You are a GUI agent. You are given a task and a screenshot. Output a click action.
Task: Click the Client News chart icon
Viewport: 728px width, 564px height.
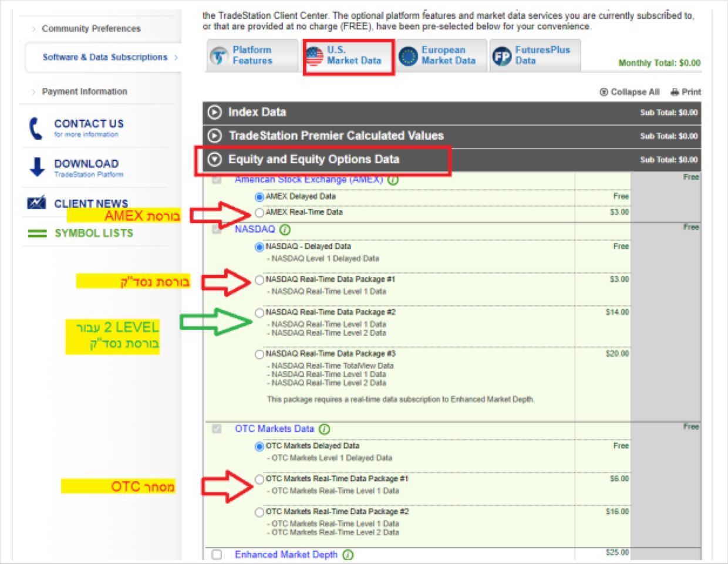(36, 203)
